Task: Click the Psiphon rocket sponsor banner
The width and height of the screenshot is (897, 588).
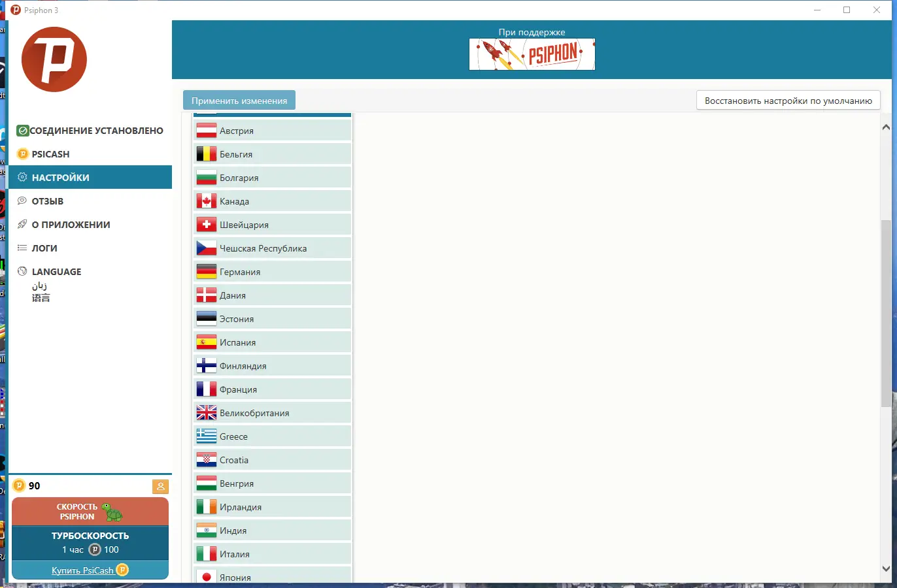Action: coord(532,55)
